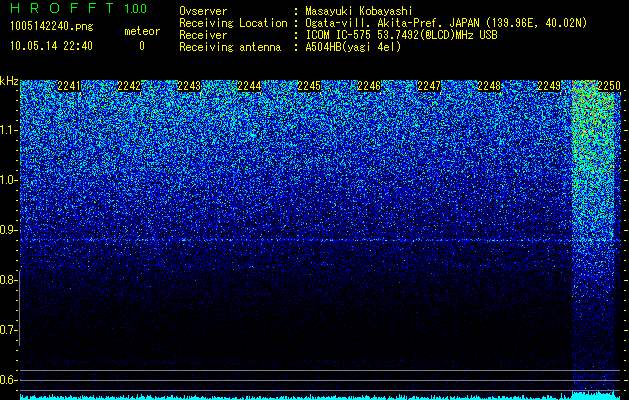The width and height of the screenshot is (629, 400).
Task: Click the 2243 time marker
Action: tap(189, 86)
